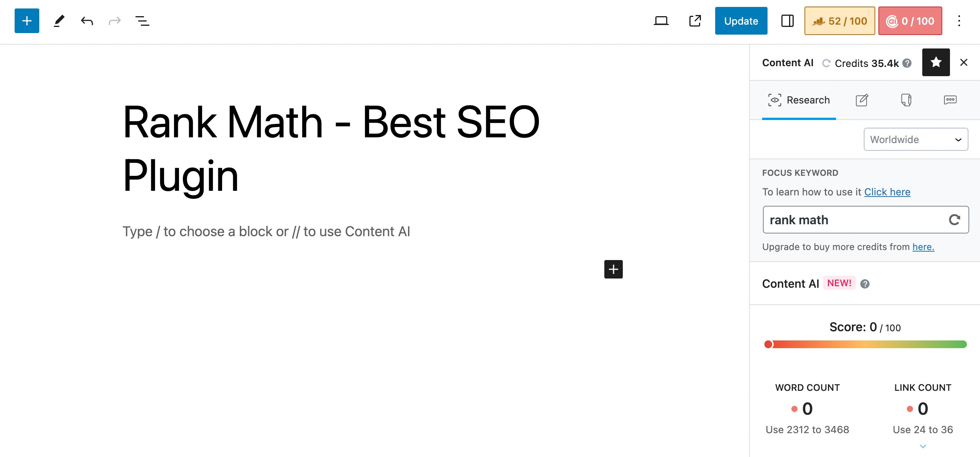This screenshot has height=457, width=980.
Task: Undo the last change
Action: coord(87,21)
